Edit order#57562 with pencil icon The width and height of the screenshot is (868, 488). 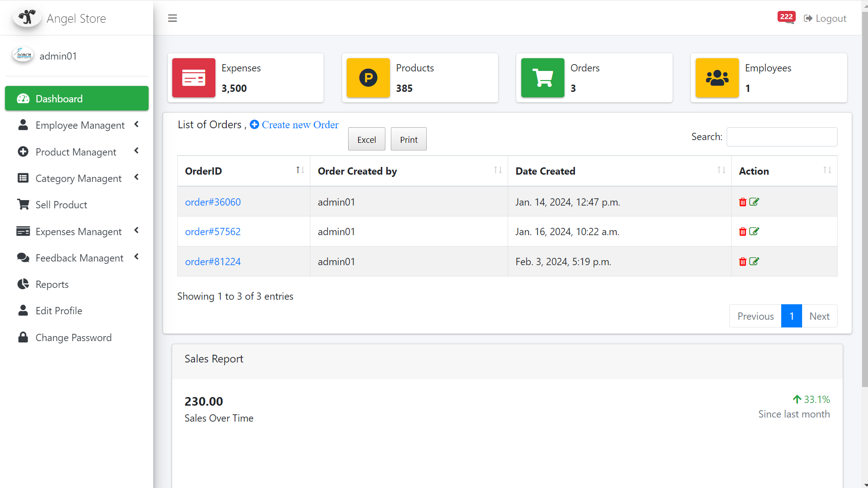coord(754,231)
